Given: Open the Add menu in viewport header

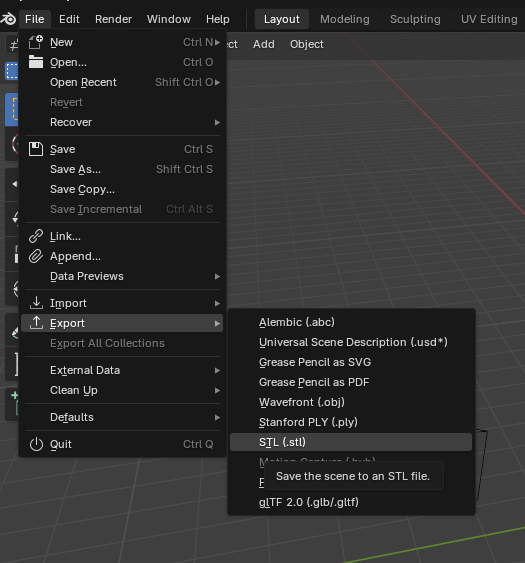Looking at the screenshot, I should click(264, 44).
